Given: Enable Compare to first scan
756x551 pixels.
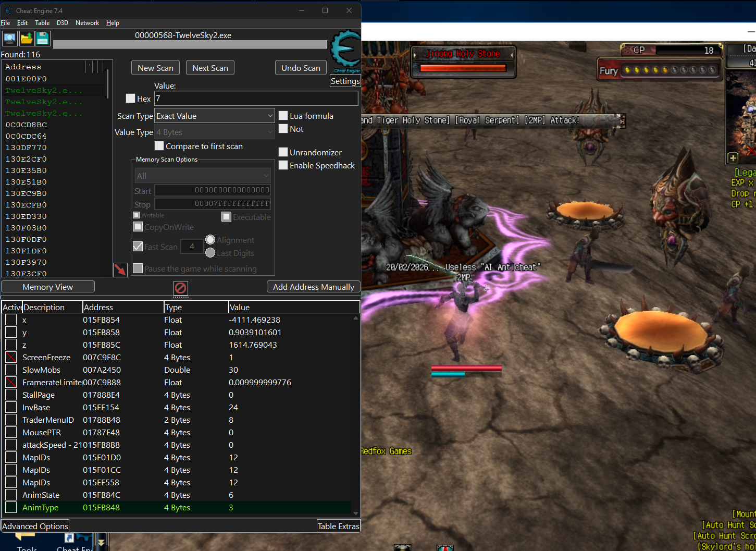Looking at the screenshot, I should (159, 145).
